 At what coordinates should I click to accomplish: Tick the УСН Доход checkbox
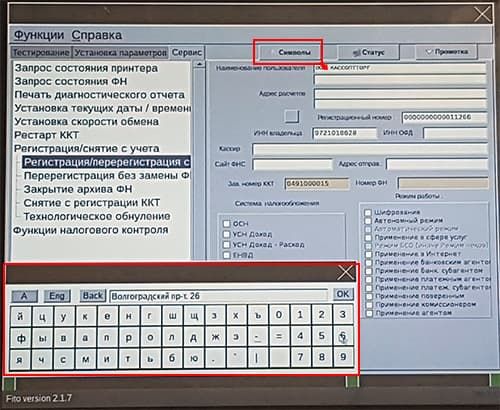coord(226,234)
